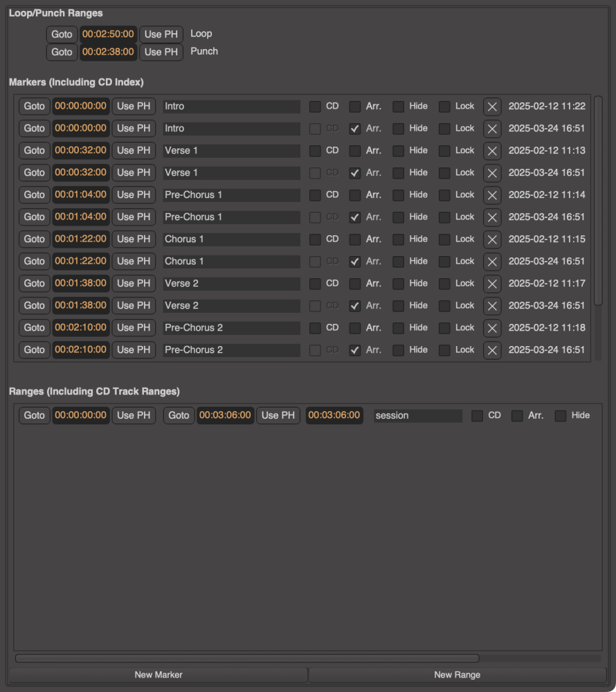Edit time clock of Verse 1 marker dated 2025-02-12

(x=81, y=150)
